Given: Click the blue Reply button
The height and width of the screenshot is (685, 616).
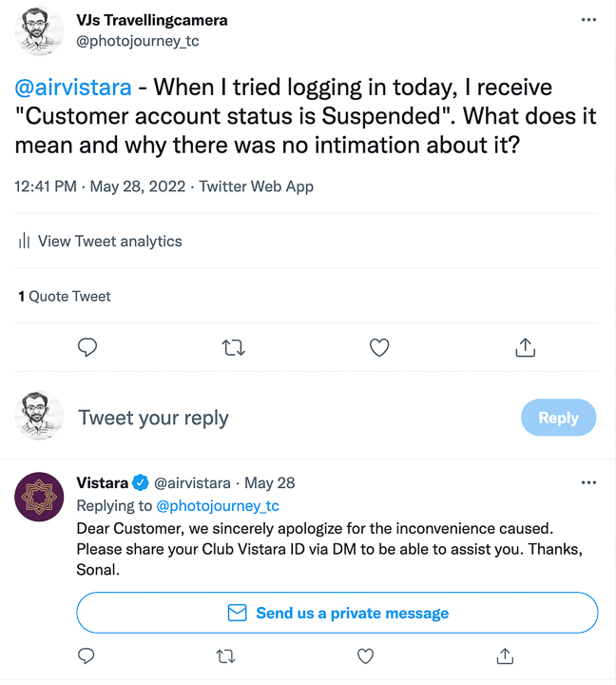Looking at the screenshot, I should pyautogui.click(x=558, y=418).
